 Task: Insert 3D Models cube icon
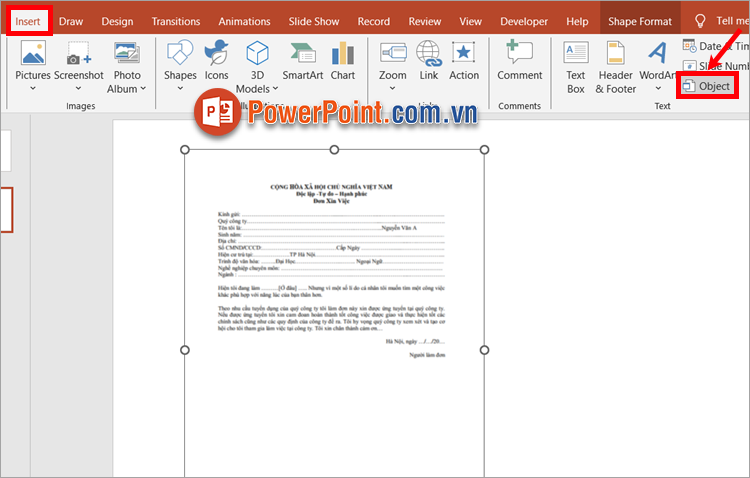coord(257,53)
